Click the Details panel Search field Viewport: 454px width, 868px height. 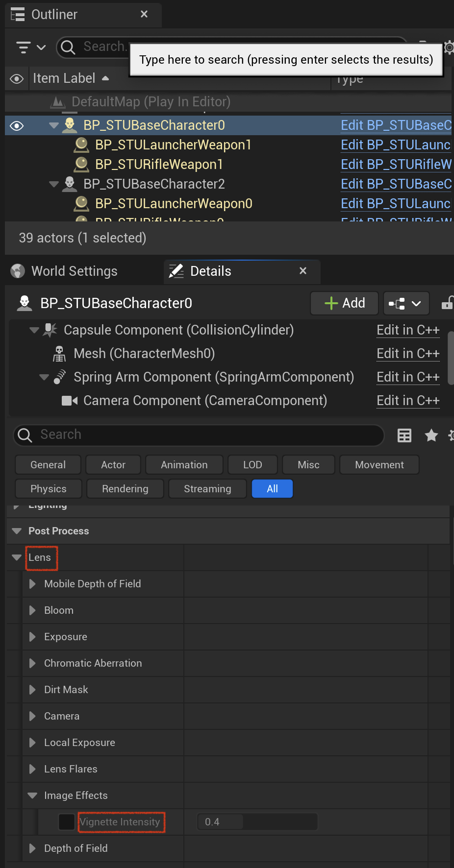[x=199, y=435]
